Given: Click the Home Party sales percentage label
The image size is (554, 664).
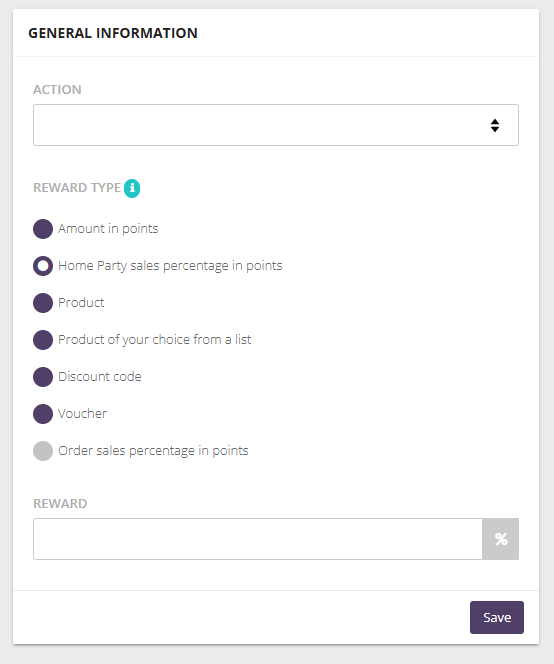Looking at the screenshot, I should click(170, 266).
